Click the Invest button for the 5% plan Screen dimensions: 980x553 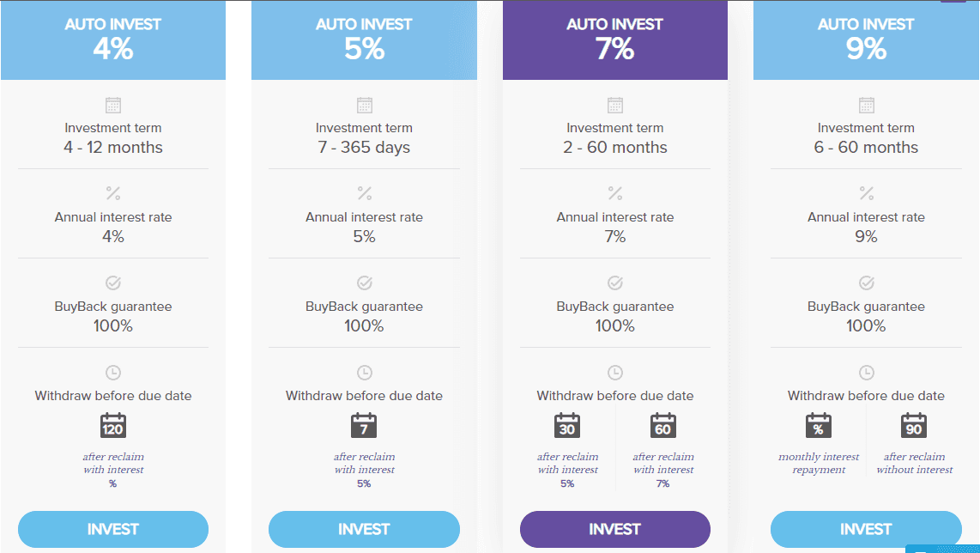tap(365, 529)
